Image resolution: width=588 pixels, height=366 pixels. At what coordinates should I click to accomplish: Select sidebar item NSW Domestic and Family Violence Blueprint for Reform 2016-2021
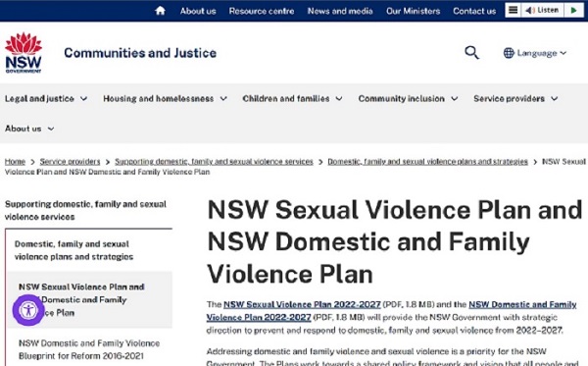(x=89, y=349)
